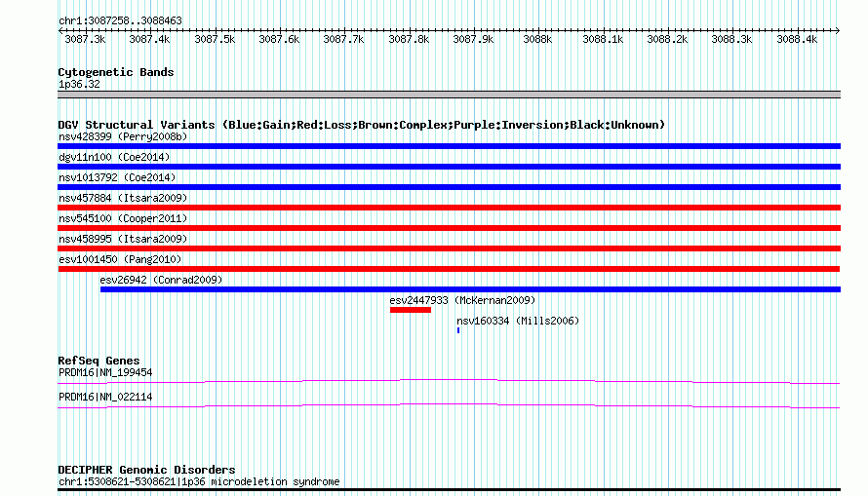Click the short red bar under esv2447933
The height and width of the screenshot is (496, 868).
(x=411, y=310)
